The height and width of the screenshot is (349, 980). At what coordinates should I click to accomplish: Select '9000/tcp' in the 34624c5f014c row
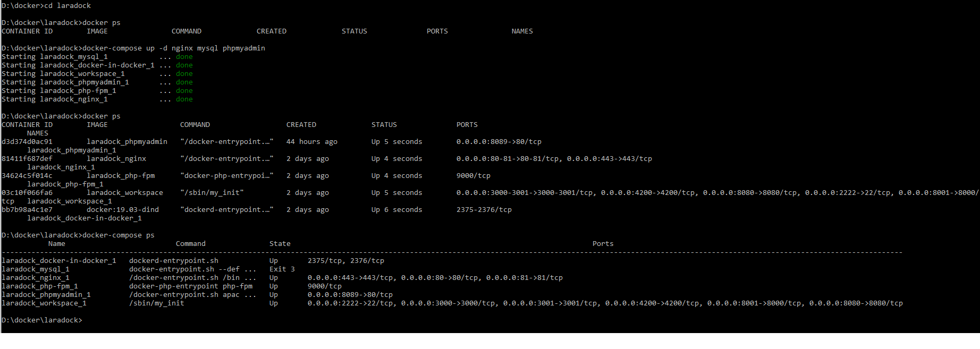(474, 176)
